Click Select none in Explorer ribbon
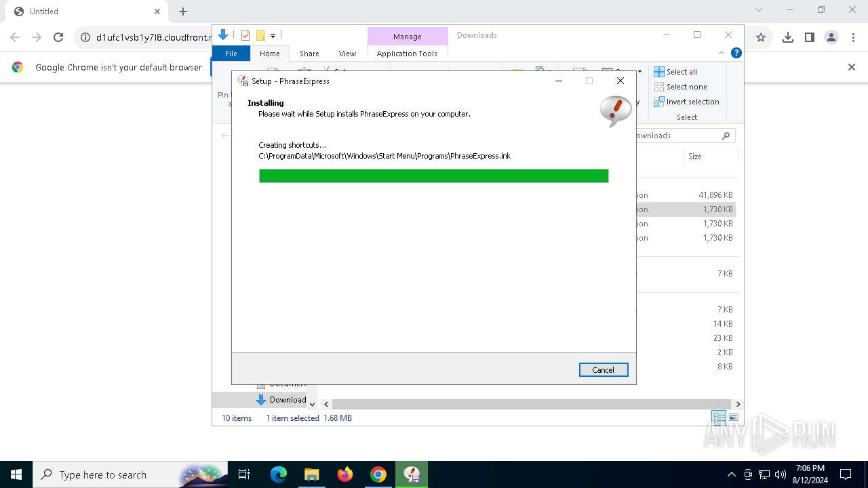868x488 pixels. tap(680, 87)
